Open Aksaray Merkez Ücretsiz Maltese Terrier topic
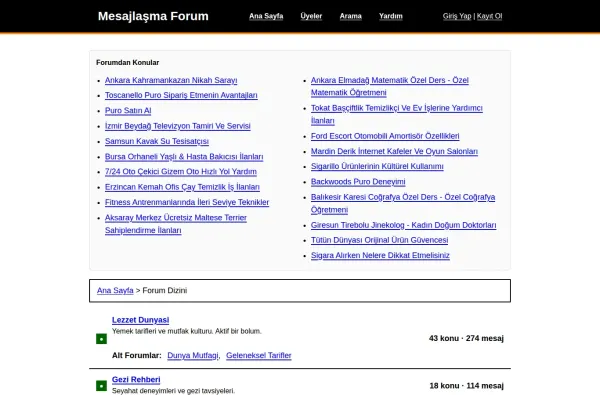Viewport: 600px width, 395px height. coord(176,224)
